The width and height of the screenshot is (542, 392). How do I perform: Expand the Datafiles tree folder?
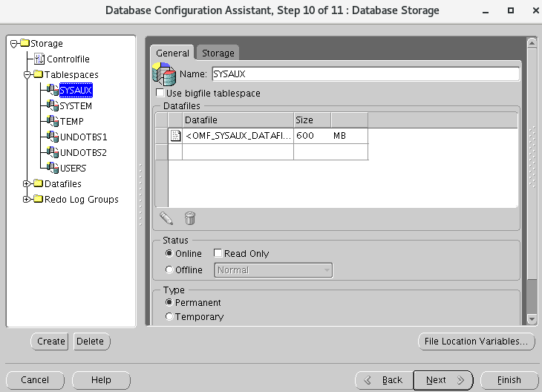tap(27, 184)
